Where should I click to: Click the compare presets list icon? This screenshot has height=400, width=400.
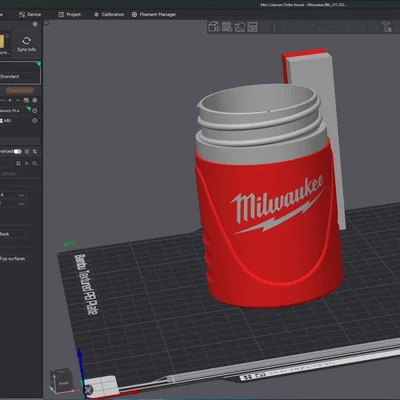(x=27, y=151)
